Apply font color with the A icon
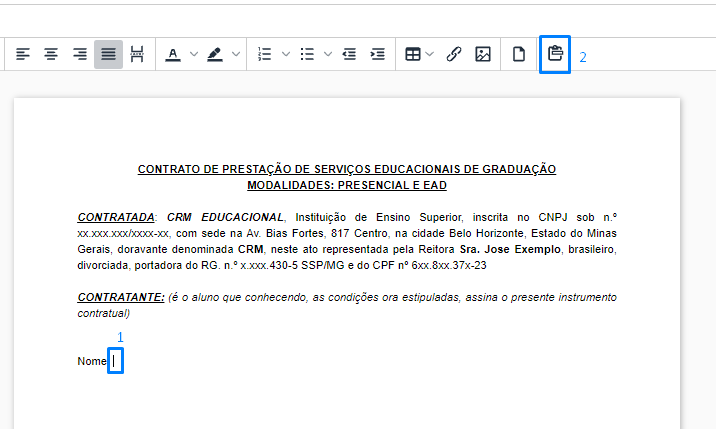This screenshot has width=716, height=429. coord(173,54)
